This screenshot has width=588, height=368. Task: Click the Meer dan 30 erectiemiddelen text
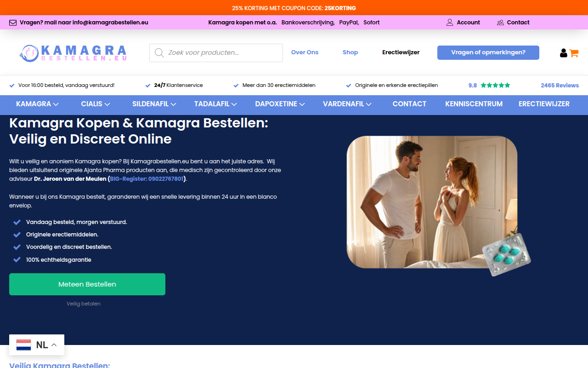pos(279,86)
